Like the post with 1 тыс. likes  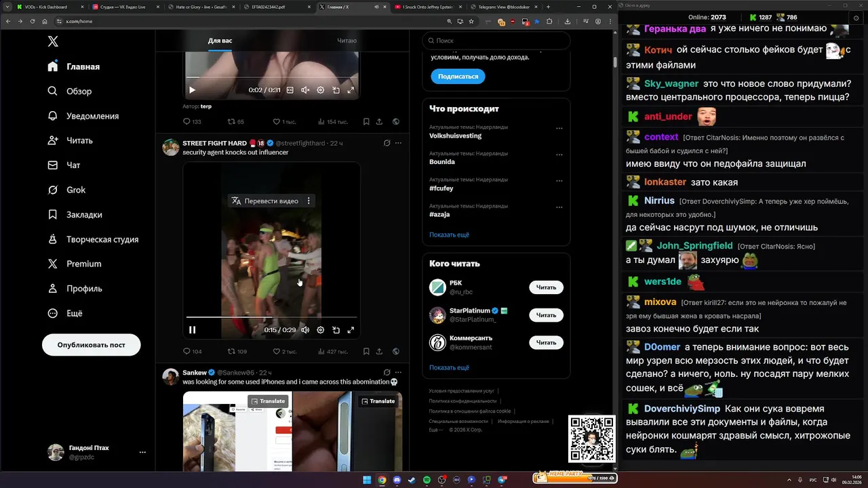click(284, 122)
